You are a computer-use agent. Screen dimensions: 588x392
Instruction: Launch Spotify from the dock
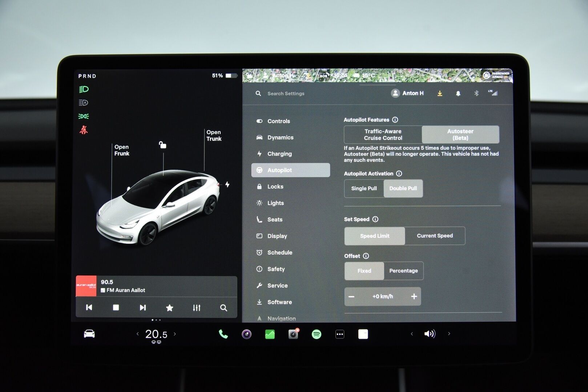(317, 334)
